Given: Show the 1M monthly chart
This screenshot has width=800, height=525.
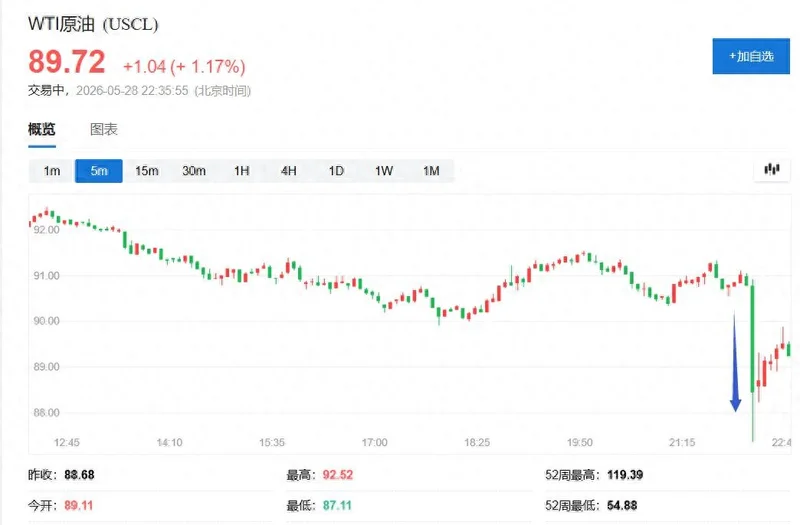Looking at the screenshot, I should [431, 171].
